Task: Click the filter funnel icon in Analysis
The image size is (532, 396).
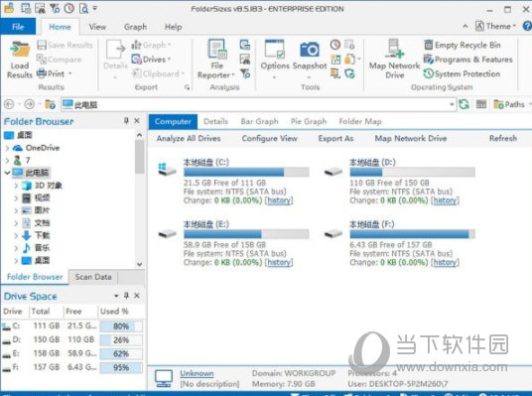Action: [x=245, y=73]
